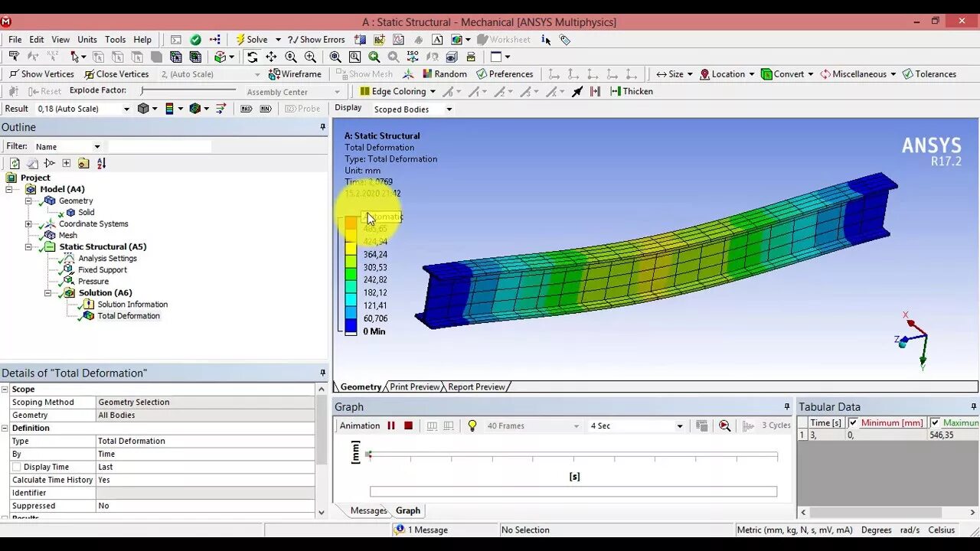980x551 pixels.
Task: Click the vector display arrows icon
Action: 221,109
